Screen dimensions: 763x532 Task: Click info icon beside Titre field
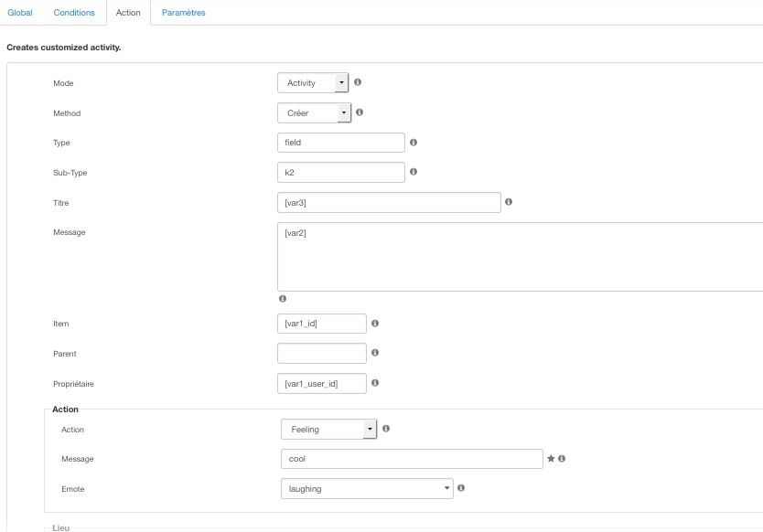(509, 202)
